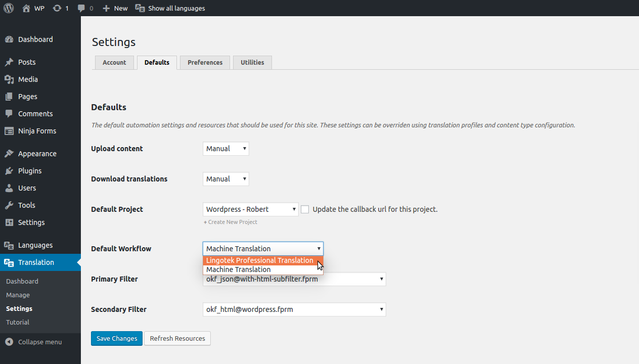
Task: Choose Lingotek Professional Translation option
Action: click(x=260, y=260)
